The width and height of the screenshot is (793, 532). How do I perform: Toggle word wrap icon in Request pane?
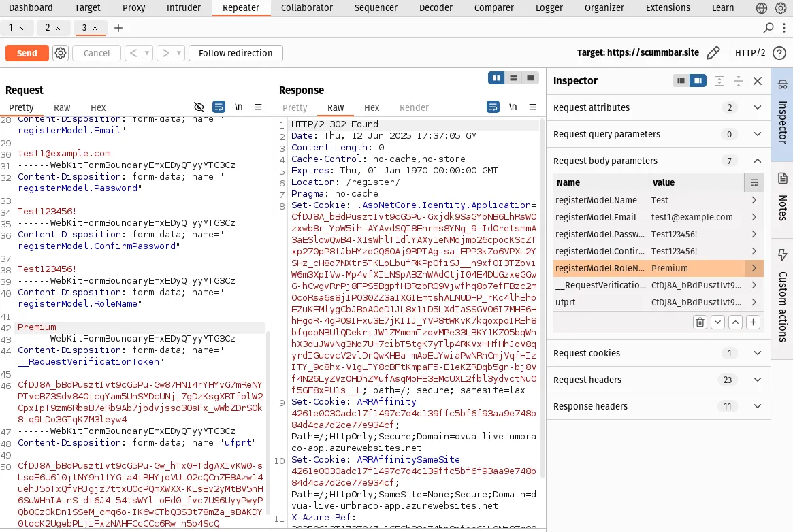click(x=219, y=107)
